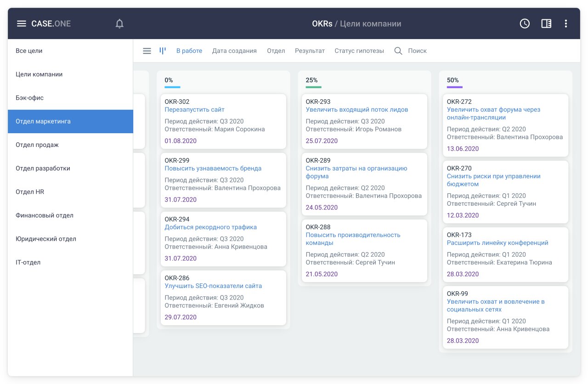Click card ID OKR-173

click(x=459, y=235)
